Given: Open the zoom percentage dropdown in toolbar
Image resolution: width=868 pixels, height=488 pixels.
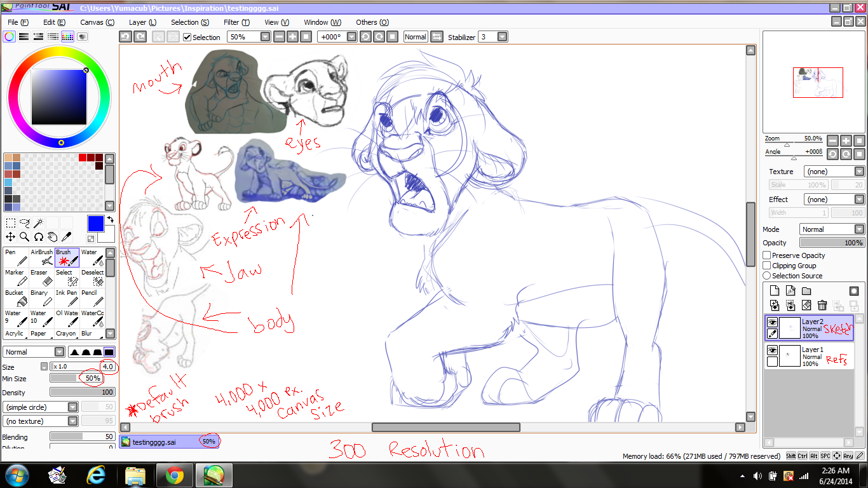Looking at the screenshot, I should [x=266, y=37].
